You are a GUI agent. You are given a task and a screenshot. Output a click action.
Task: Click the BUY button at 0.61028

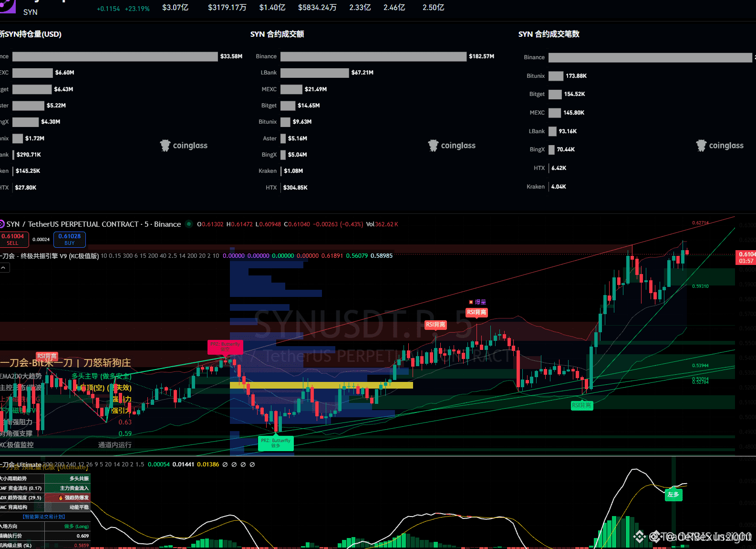pyautogui.click(x=70, y=239)
